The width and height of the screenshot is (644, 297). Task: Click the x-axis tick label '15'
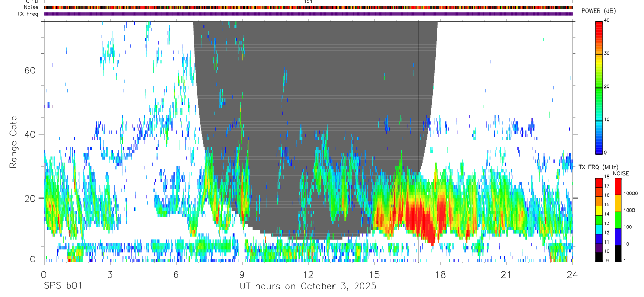pyautogui.click(x=374, y=274)
